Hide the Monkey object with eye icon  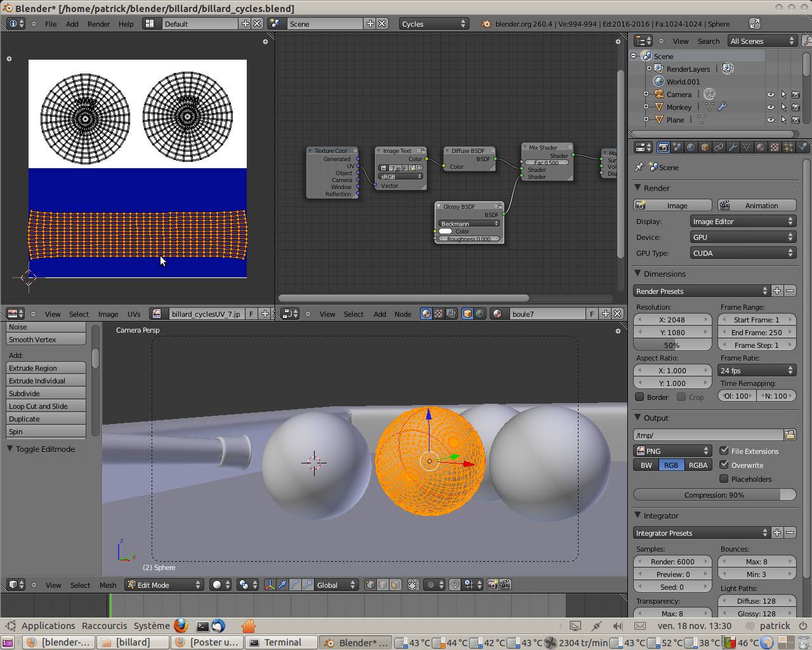tap(771, 107)
